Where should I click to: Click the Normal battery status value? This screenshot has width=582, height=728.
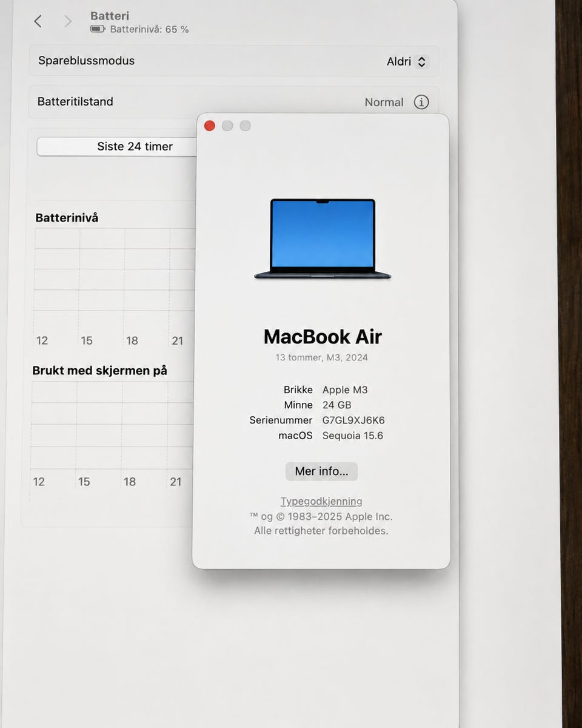click(x=384, y=102)
